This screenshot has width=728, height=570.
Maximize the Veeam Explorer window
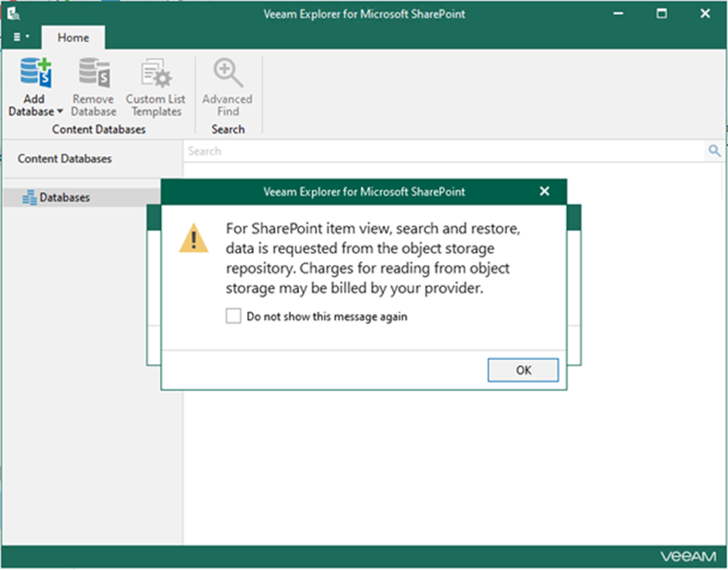pos(662,14)
